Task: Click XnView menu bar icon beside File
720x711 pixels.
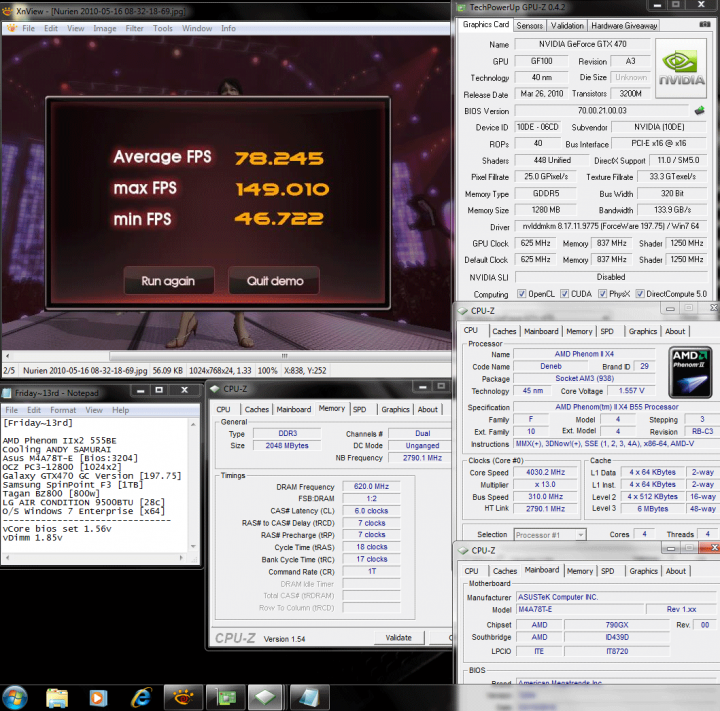Action: pos(12,28)
